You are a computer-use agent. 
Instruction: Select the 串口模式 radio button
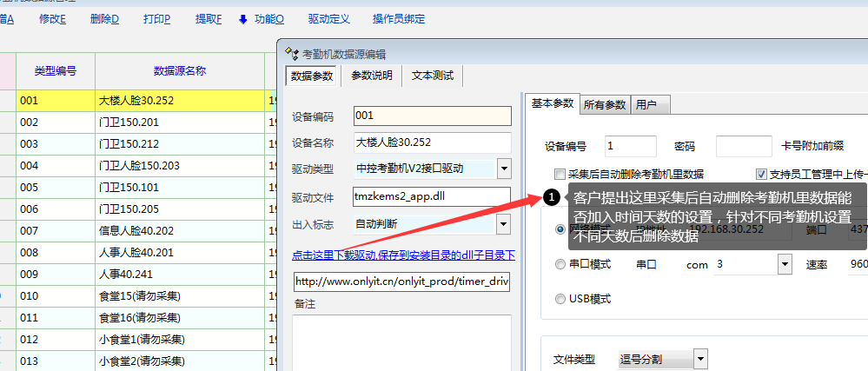pyautogui.click(x=560, y=264)
